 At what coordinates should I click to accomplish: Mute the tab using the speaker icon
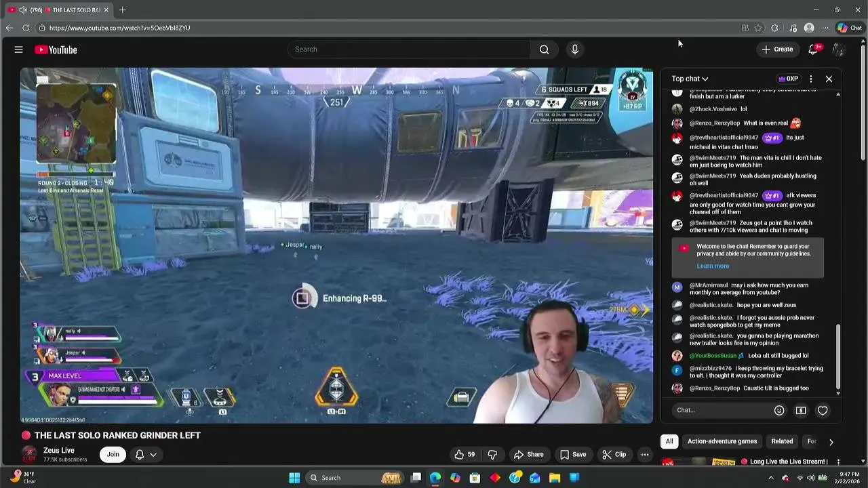(22, 9)
